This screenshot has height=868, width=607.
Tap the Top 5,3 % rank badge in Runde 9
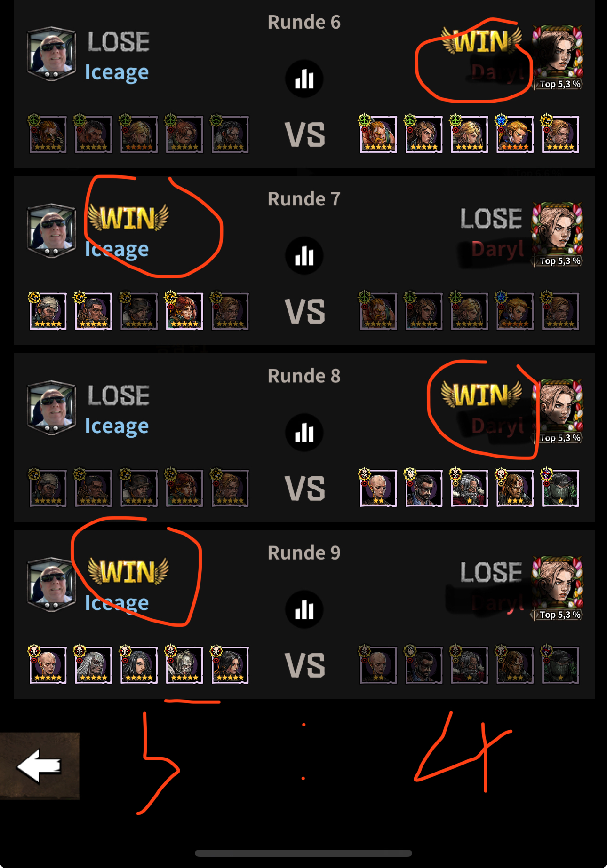pos(558,615)
